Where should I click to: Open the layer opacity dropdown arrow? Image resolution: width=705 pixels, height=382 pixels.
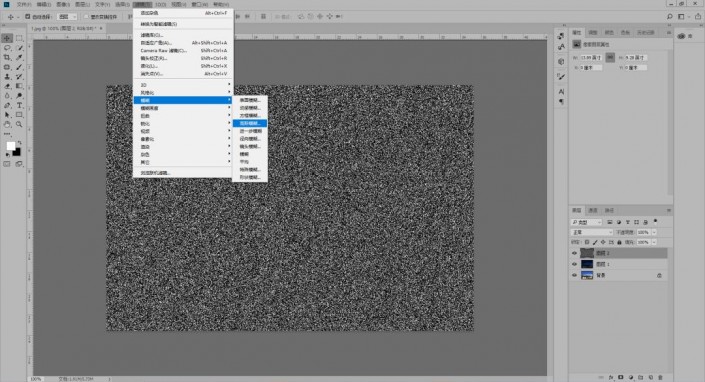point(654,232)
